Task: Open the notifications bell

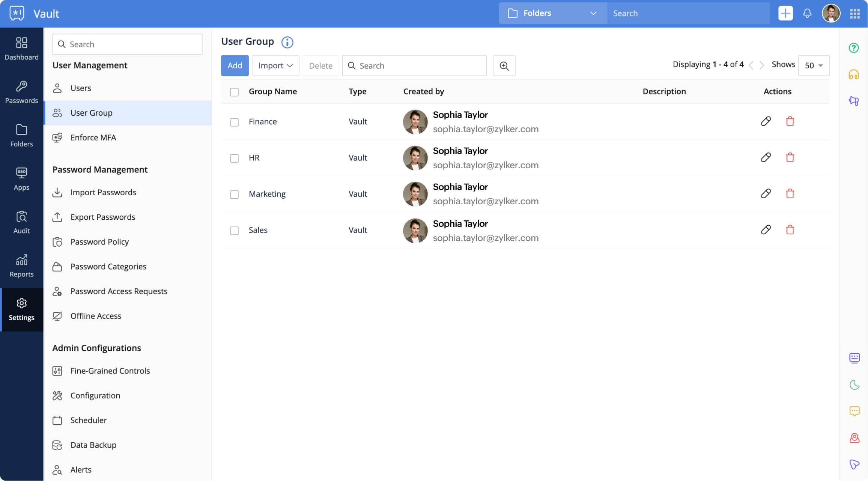Action: click(807, 13)
